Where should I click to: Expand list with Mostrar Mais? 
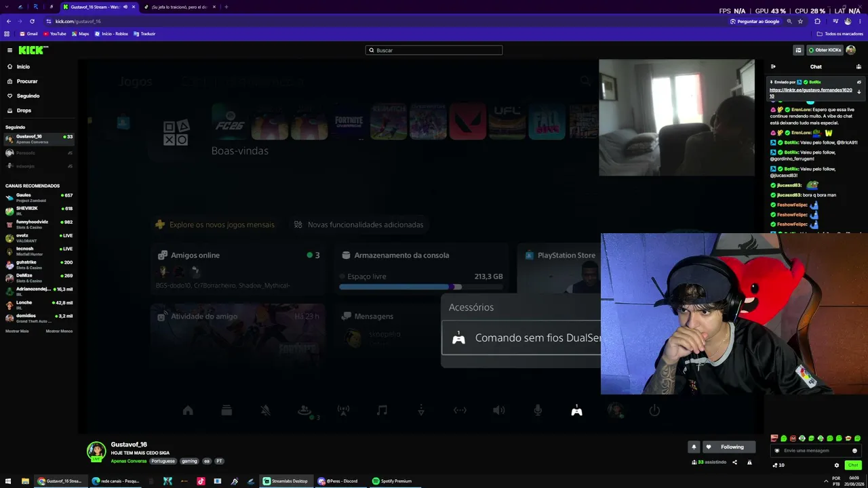17,331
